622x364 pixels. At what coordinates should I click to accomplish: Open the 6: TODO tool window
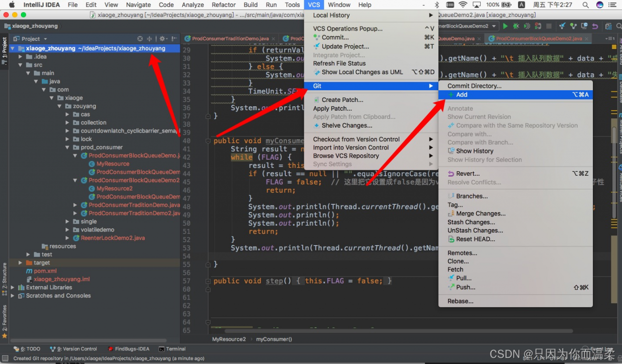(27, 348)
